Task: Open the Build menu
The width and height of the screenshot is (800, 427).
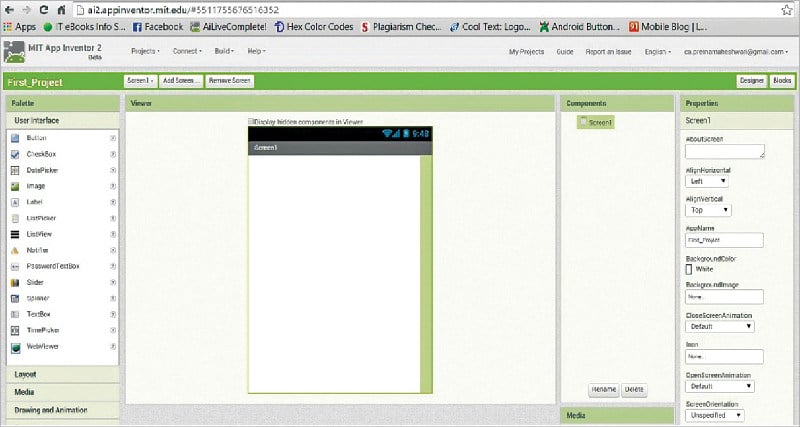Action: (x=224, y=52)
